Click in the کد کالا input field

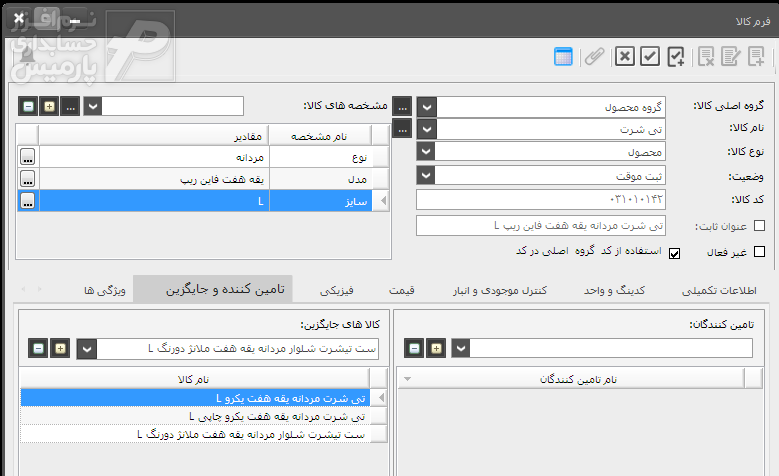(541, 199)
